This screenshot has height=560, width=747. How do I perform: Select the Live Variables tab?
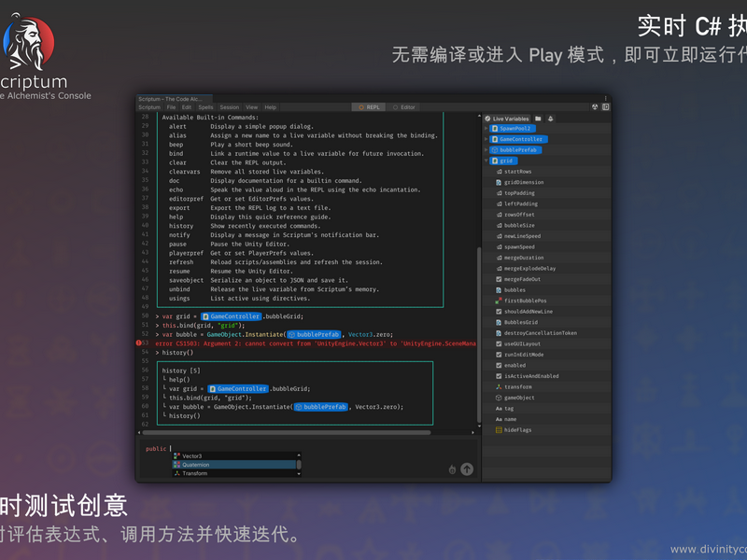click(507, 119)
